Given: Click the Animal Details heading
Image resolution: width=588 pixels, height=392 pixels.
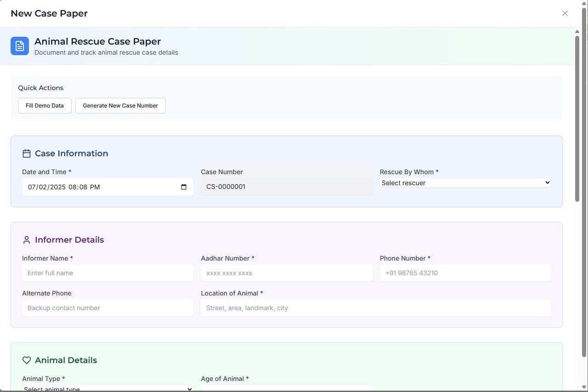Looking at the screenshot, I should [66, 360].
